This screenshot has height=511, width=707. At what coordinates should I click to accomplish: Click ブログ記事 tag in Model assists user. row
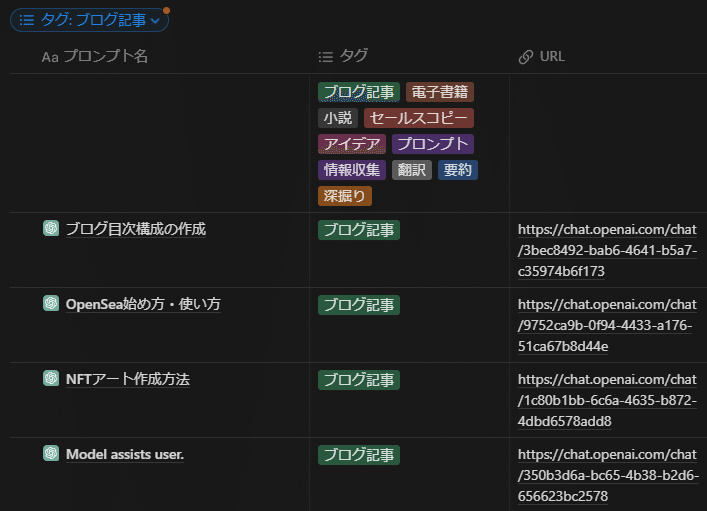click(359, 455)
